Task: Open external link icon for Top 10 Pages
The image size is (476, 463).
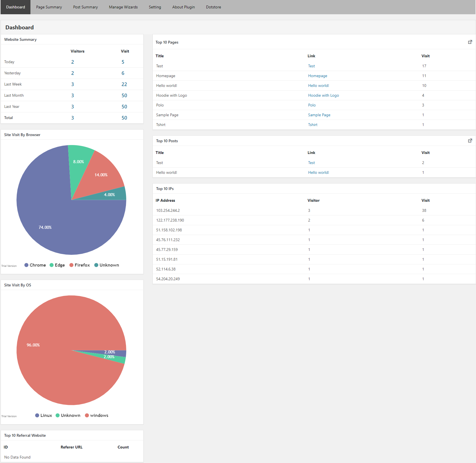Action: coord(470,42)
